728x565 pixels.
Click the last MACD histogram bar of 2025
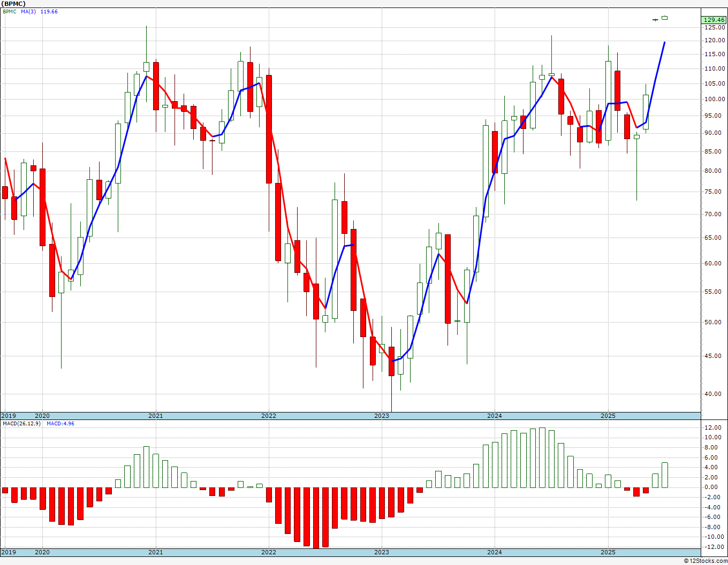pyautogui.click(x=665, y=475)
